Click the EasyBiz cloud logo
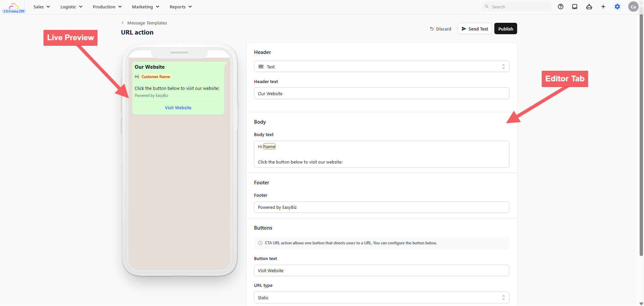 pos(14,6)
